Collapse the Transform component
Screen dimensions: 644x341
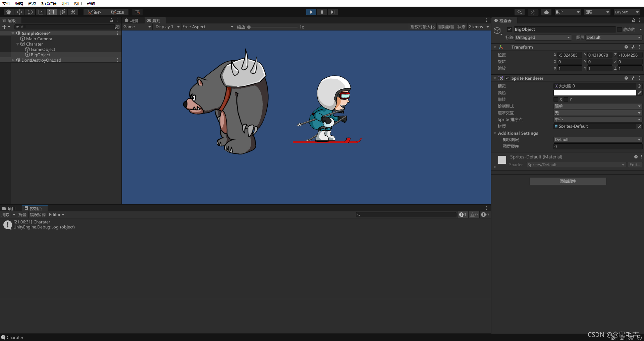(495, 47)
